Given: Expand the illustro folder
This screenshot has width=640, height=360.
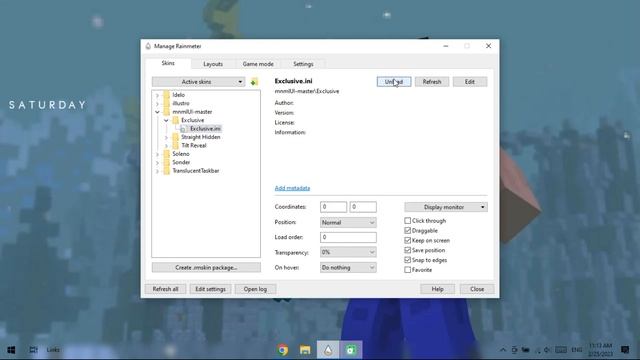Looking at the screenshot, I should tap(158, 104).
